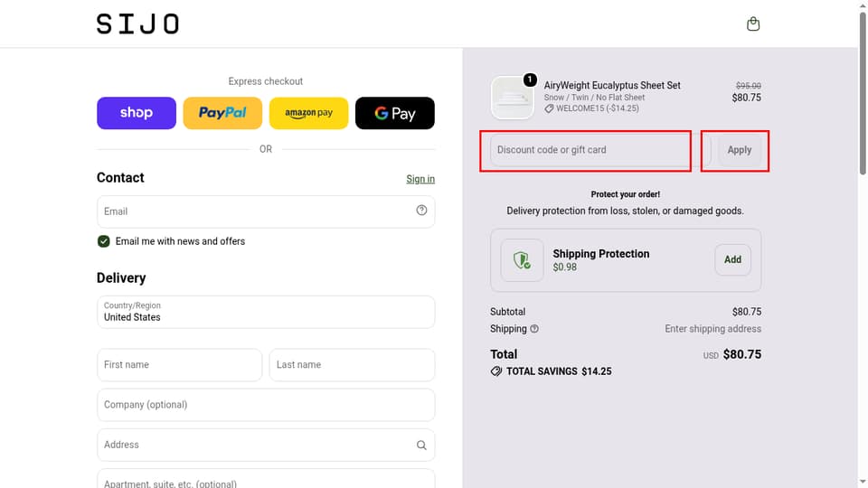The image size is (868, 488).
Task: Choose Google Pay express checkout
Action: pyautogui.click(x=395, y=113)
